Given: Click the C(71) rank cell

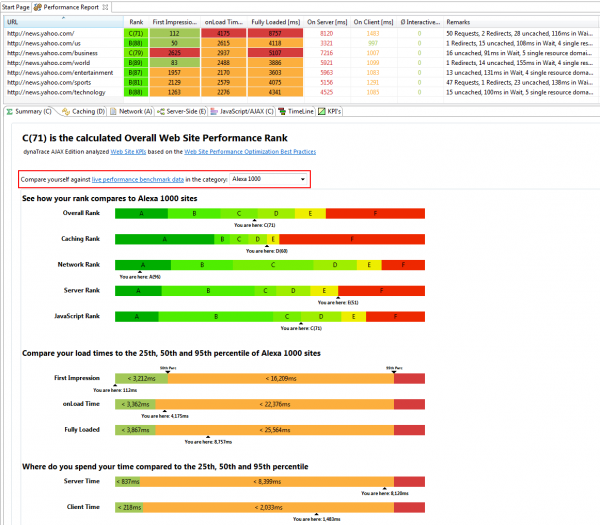Looking at the screenshot, I should [x=136, y=33].
